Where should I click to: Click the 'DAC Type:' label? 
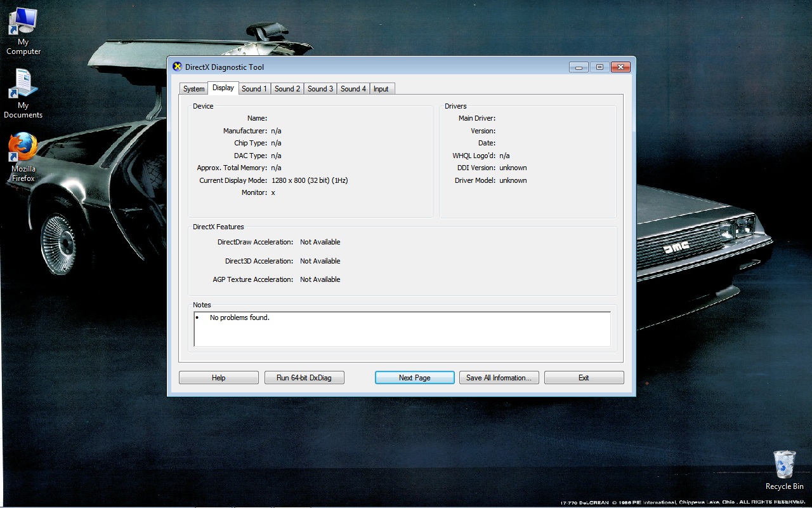pos(251,156)
